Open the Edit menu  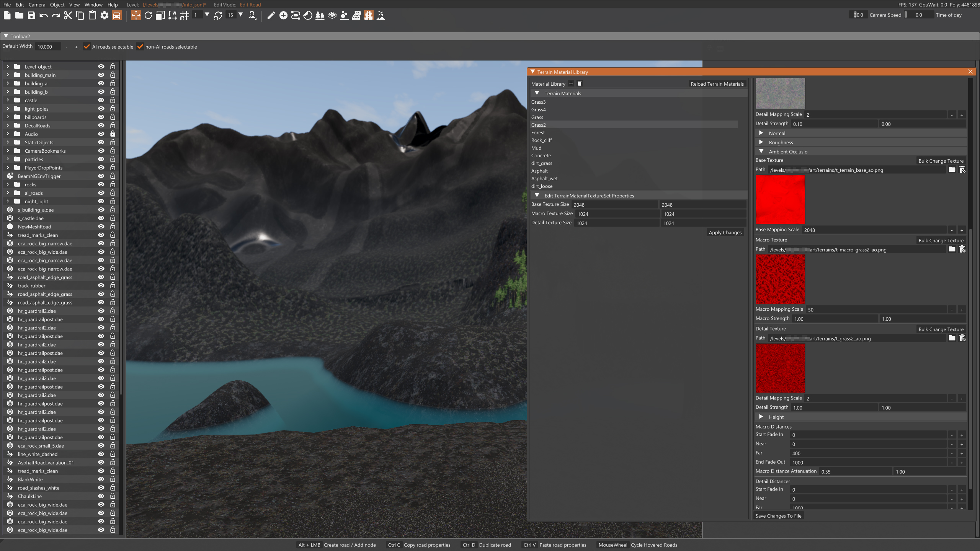point(20,5)
